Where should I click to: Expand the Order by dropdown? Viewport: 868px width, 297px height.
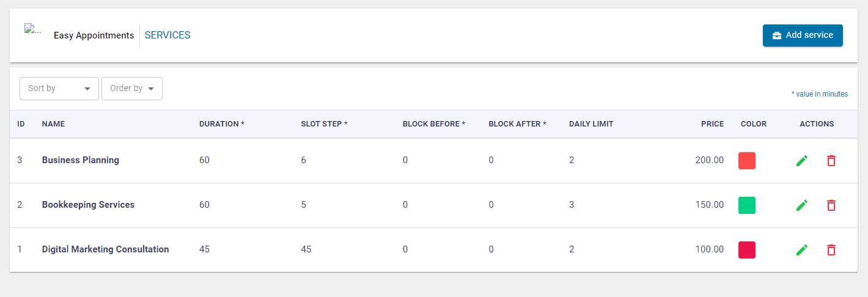[131, 89]
